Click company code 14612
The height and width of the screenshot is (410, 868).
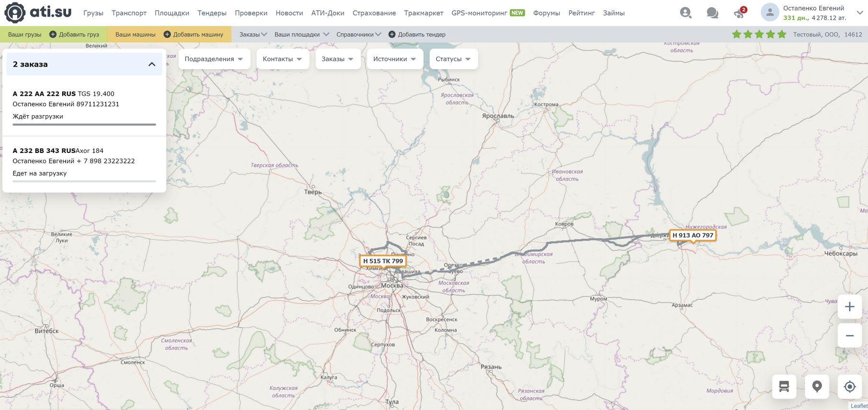853,35
